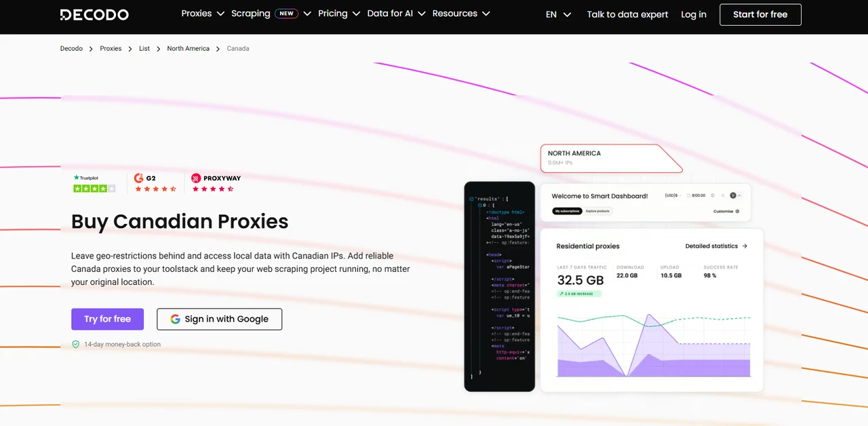Screen dimensions: 868x426
Task: Click the Start for free button
Action: click(x=760, y=14)
